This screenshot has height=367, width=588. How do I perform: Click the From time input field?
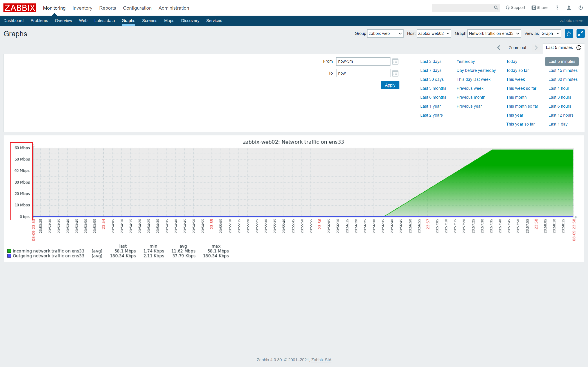(363, 62)
